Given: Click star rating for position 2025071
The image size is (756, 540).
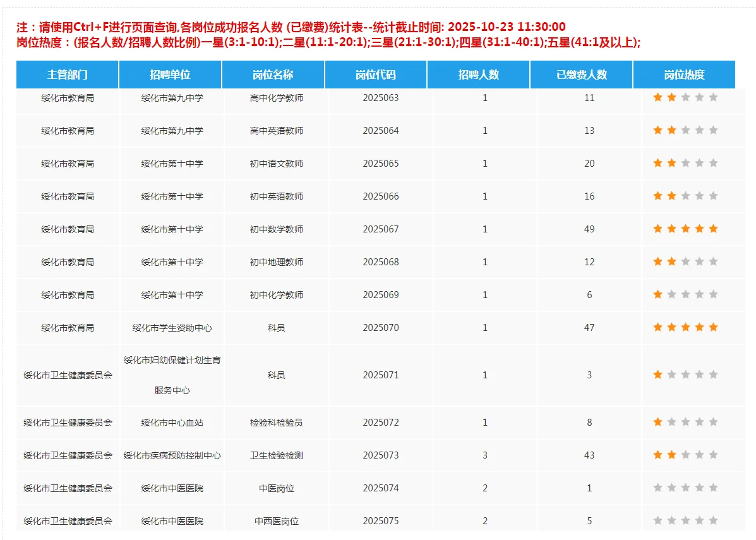Looking at the screenshot, I should click(685, 375).
